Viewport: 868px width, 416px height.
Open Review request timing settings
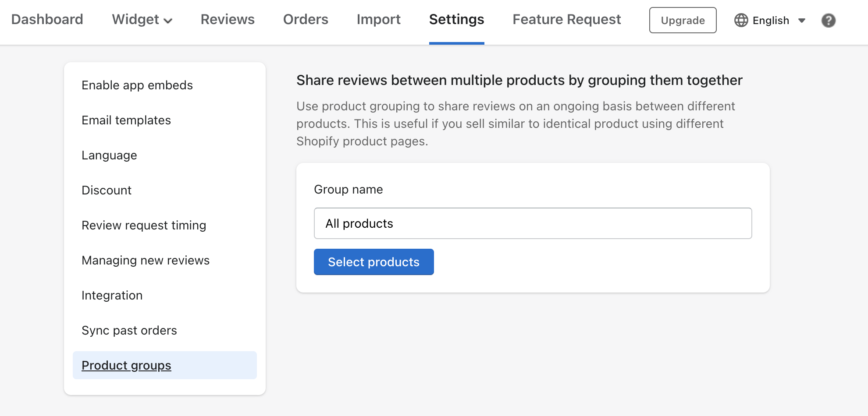(144, 225)
